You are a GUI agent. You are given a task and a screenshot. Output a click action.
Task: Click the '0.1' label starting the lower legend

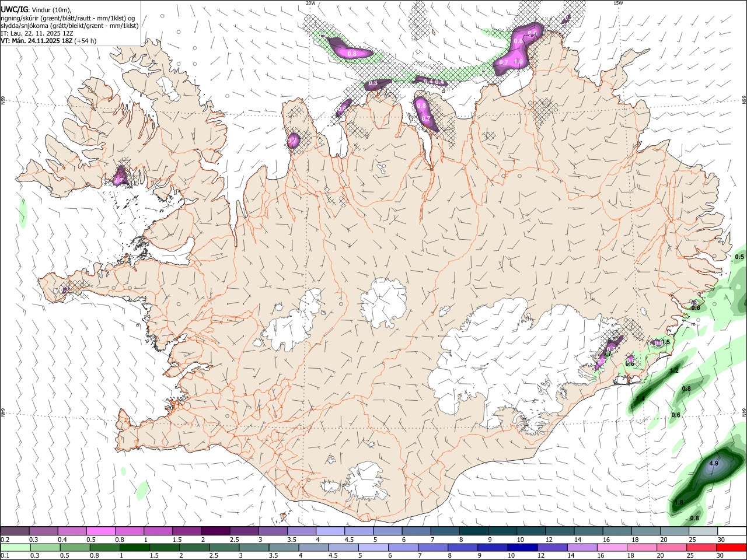coord(5,556)
